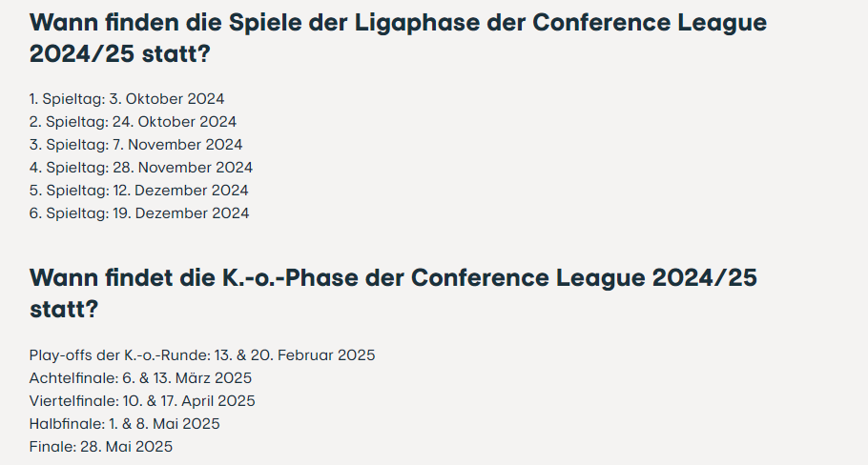
Task: Click the 4. Spieltag 28. November line
Action: coord(141,168)
